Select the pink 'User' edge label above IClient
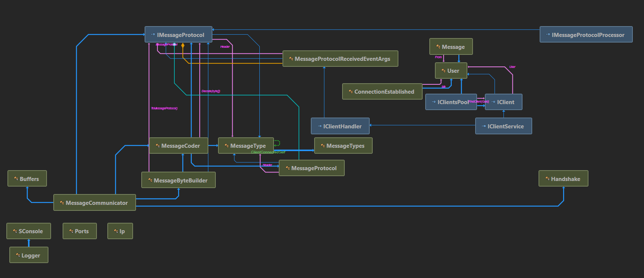This screenshot has height=278, width=644. click(512, 67)
